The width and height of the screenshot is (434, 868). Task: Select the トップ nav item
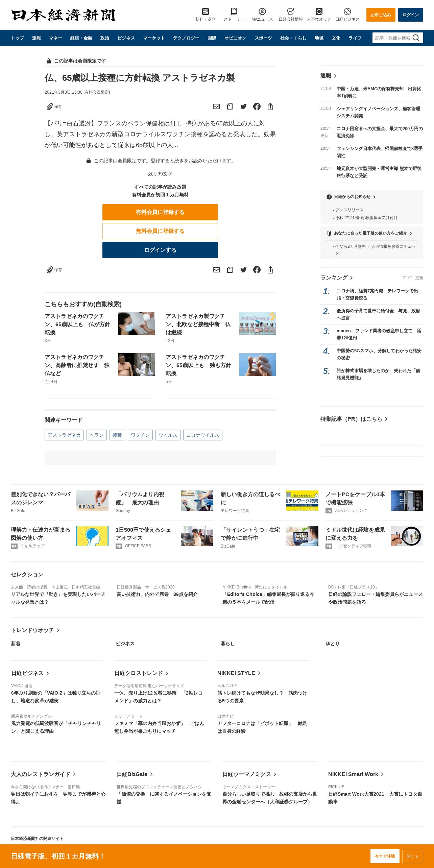[x=18, y=38]
